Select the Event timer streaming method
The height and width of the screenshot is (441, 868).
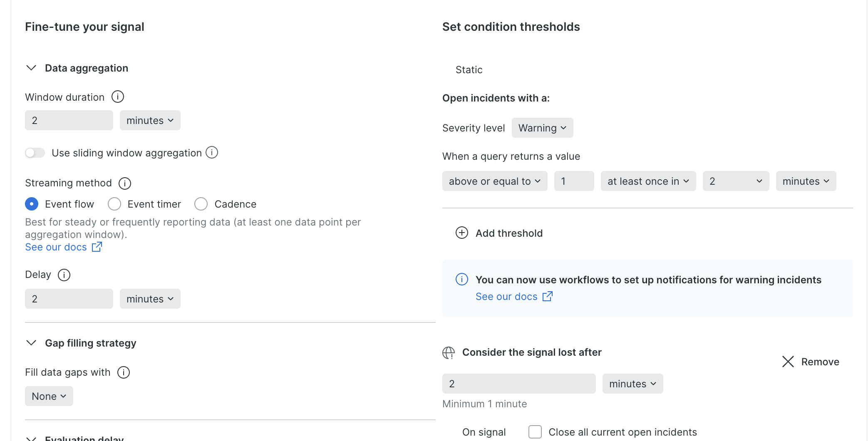tap(114, 204)
